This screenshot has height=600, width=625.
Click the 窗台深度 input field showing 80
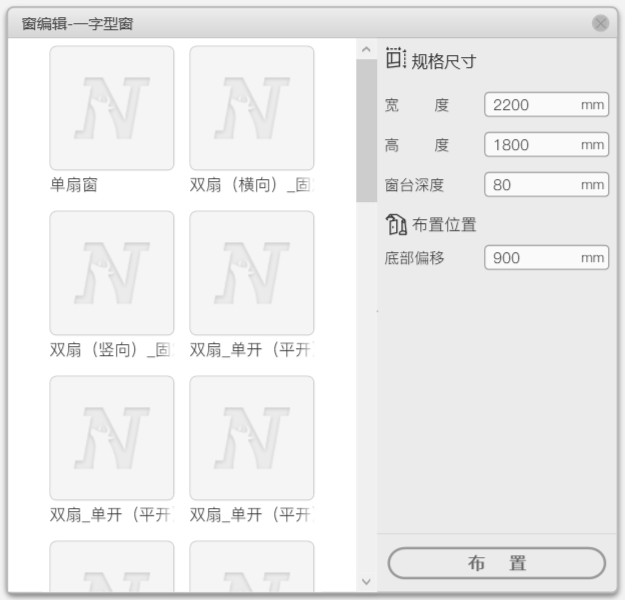(546, 185)
